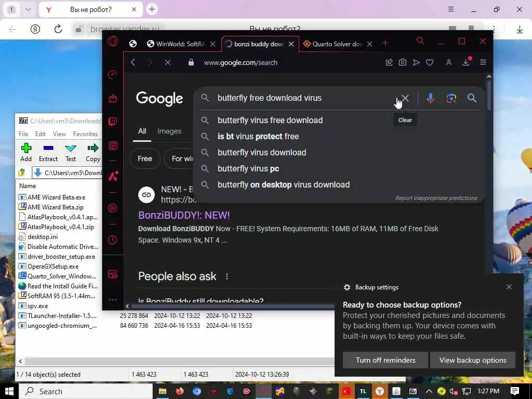This screenshot has height=399, width=532.
Task: Click the 7-Zip Copy toolbar button
Action: point(92,152)
